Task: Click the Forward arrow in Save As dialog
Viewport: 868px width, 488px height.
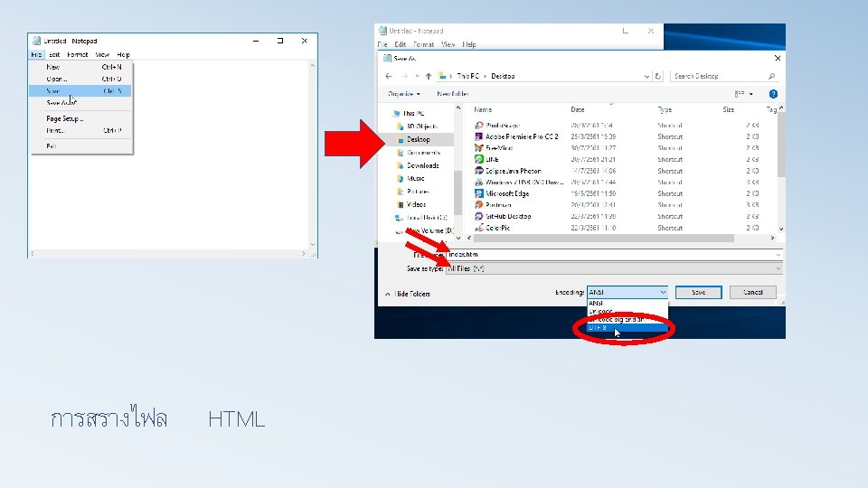Action: [x=405, y=76]
